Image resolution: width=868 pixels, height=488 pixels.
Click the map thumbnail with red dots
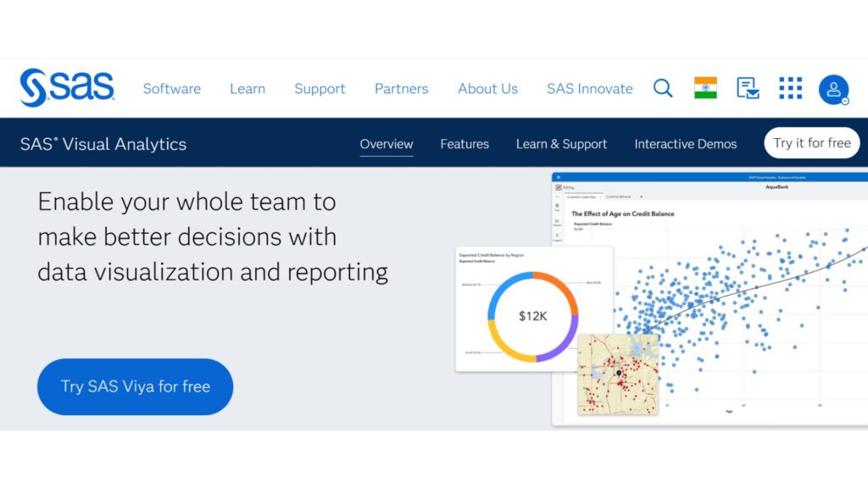pyautogui.click(x=618, y=374)
